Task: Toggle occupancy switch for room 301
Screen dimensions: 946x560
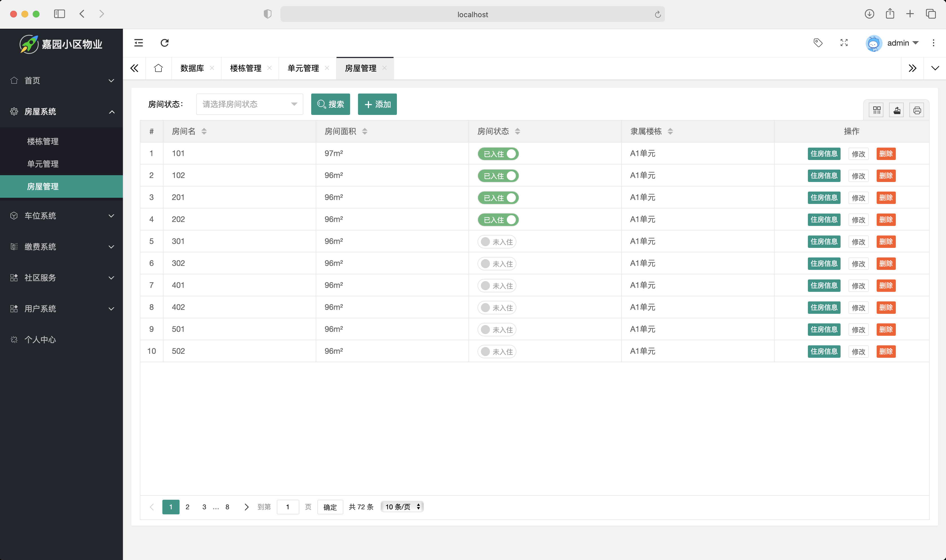Action: [497, 242]
